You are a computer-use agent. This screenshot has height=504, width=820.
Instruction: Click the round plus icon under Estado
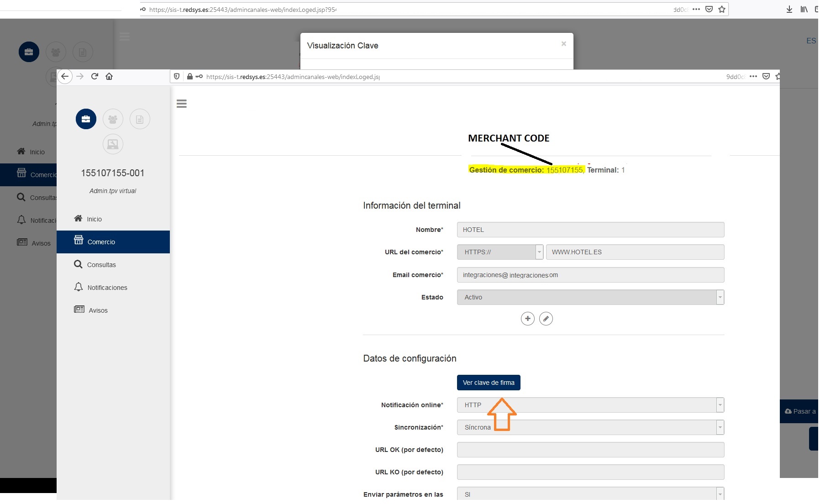pos(527,319)
